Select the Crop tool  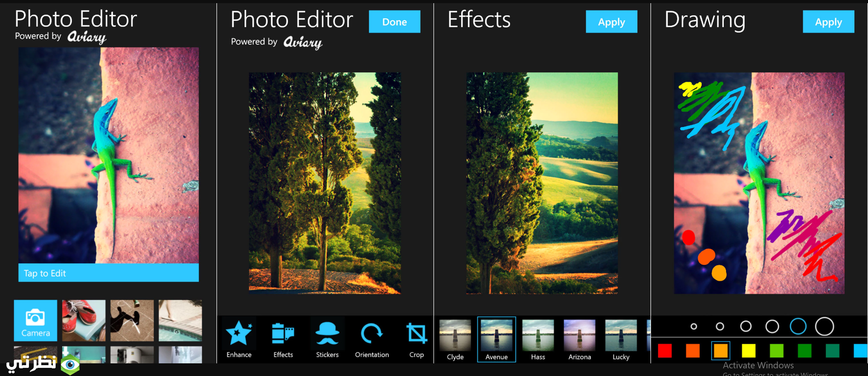(416, 339)
